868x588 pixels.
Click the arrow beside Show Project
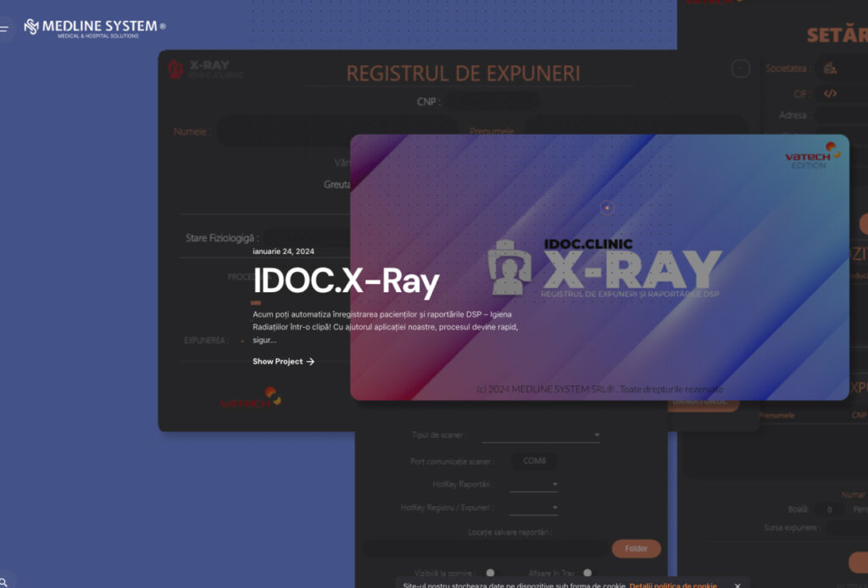(310, 362)
